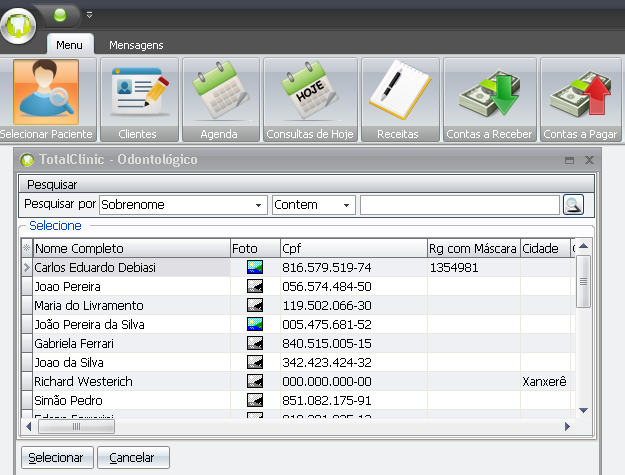Click the TotalClinic tooth application button
This screenshot has height=475, width=625.
[x=18, y=27]
